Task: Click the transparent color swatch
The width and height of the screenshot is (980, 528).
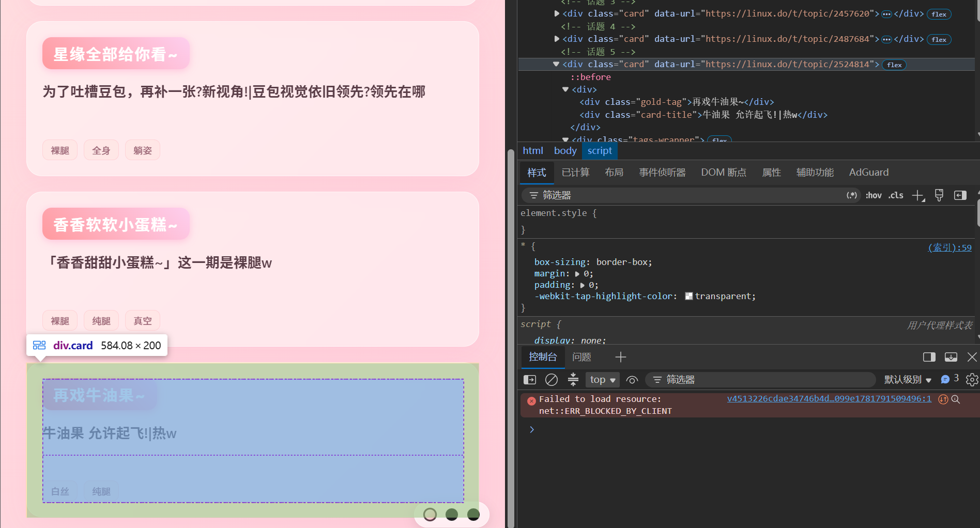Action: [689, 296]
